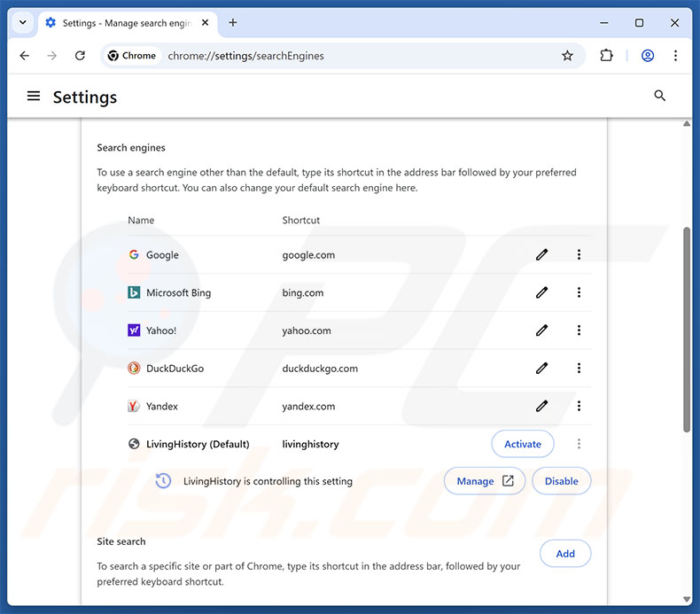Click the address bar URL

(x=246, y=56)
